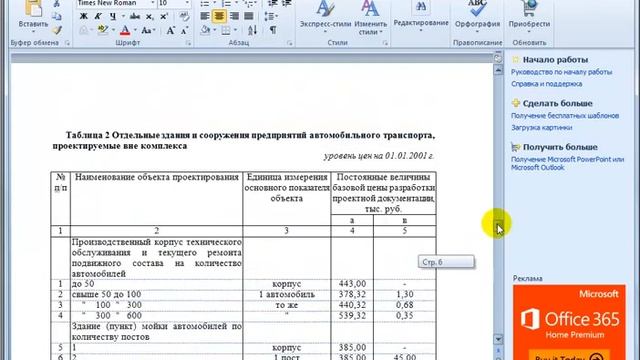The height and width of the screenshot is (360, 640).
Task: Open the Редактирование menu
Action: 421,16
